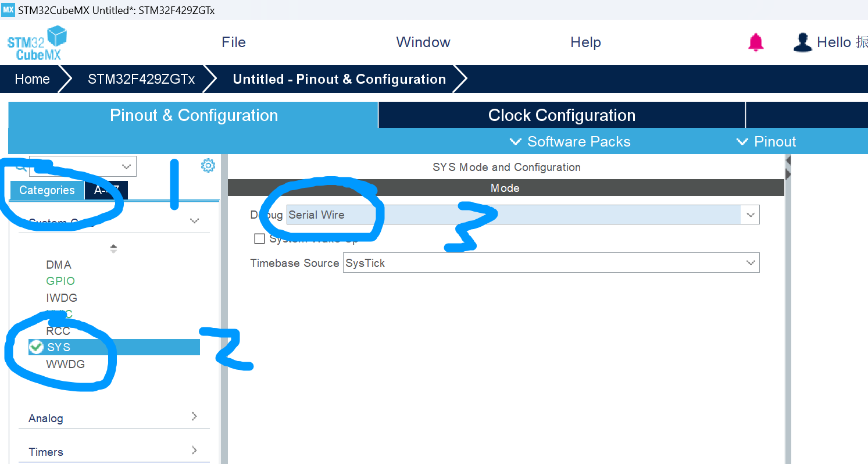Open the pink notification bell
Screen dimensions: 868x464
coord(756,42)
